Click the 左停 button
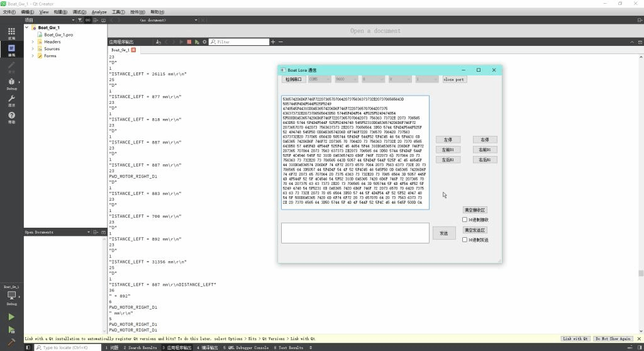Screen dimensions: 644x351 (448, 140)
